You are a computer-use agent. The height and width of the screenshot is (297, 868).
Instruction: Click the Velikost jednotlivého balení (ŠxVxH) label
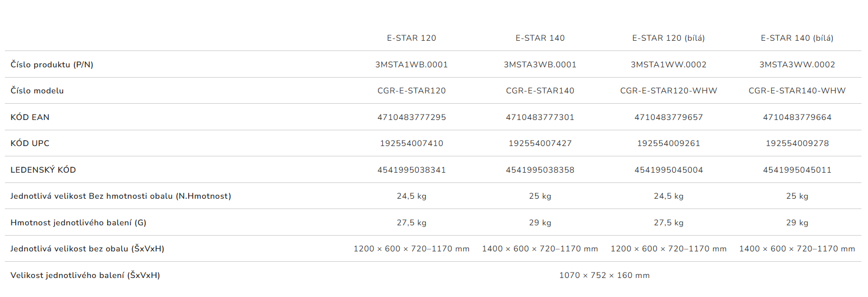85,275
